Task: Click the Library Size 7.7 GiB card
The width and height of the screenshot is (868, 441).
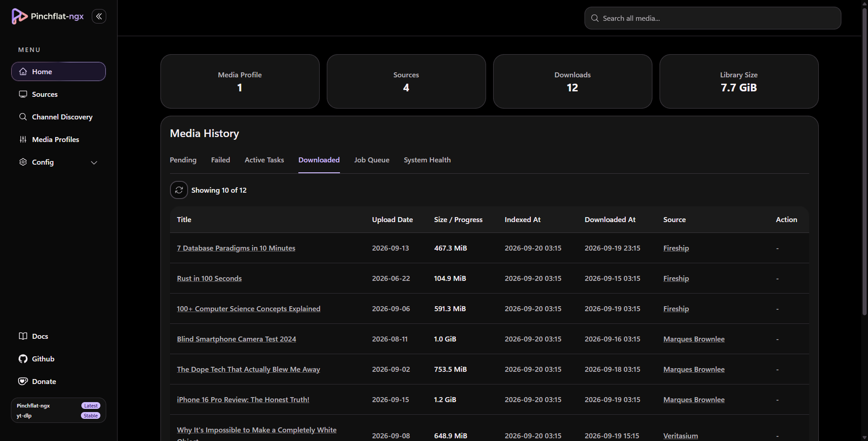Action: (739, 81)
